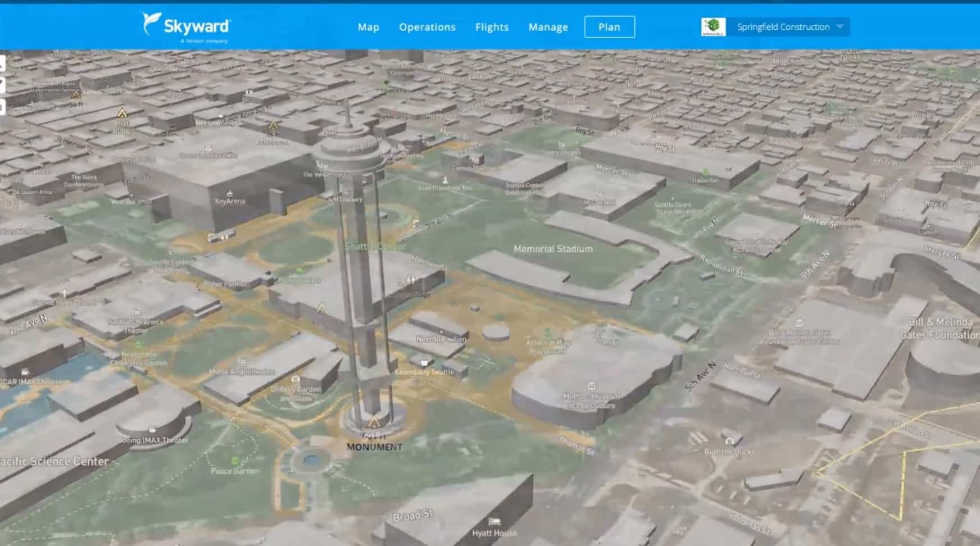The width and height of the screenshot is (980, 546).
Task: Click the Gates Foundation Visitor Center icon
Action: 799,323
